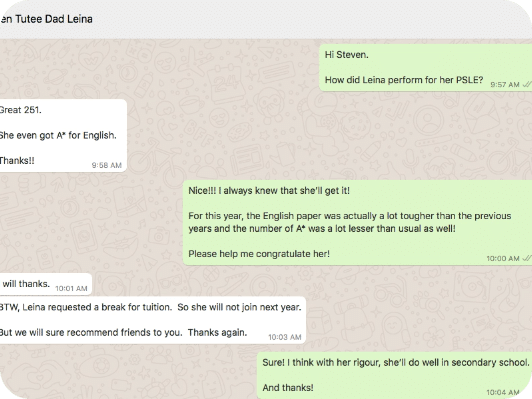Click the 'Thanks!!' line in the received bubble
This screenshot has height=399, width=532.
pos(17,160)
